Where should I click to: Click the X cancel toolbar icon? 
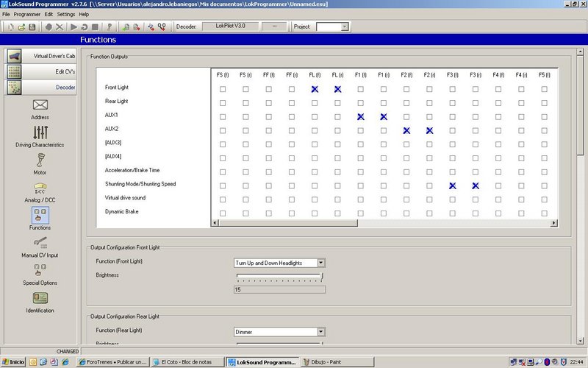coord(60,27)
